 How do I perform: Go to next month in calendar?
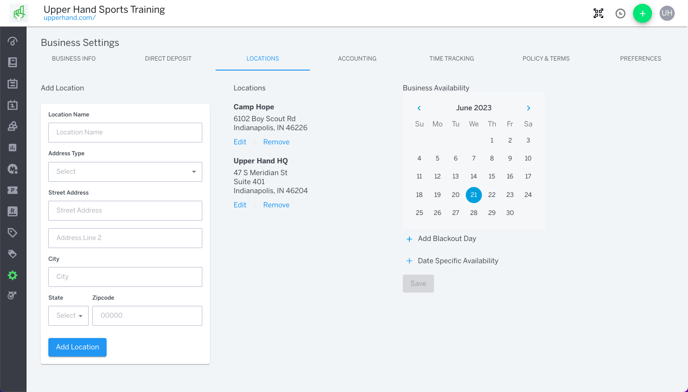click(x=528, y=108)
